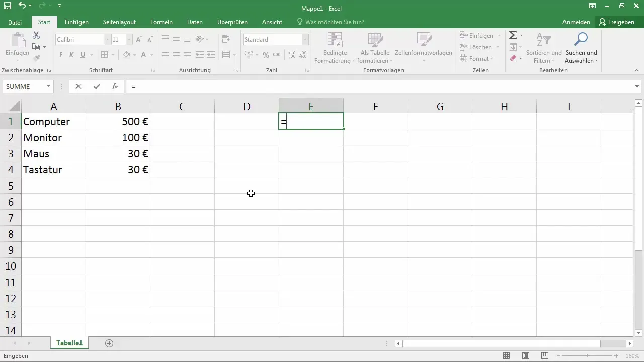Click the cell borders icon
This screenshot has height=362, width=644.
click(x=104, y=55)
